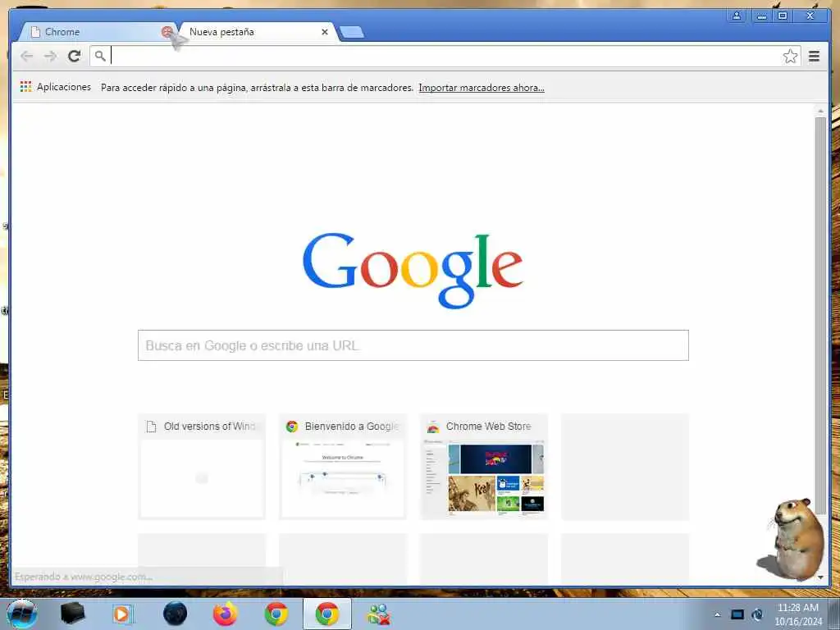Open the black box taskbar icon
Viewport: 840px width, 630px height.
coord(73,614)
